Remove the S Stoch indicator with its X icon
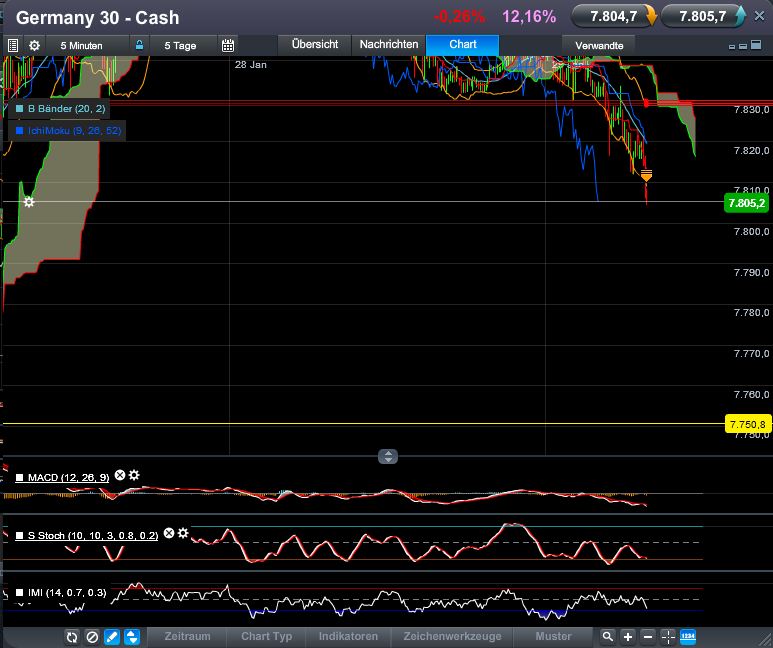Image resolution: width=773 pixels, height=648 pixels. (x=169, y=533)
